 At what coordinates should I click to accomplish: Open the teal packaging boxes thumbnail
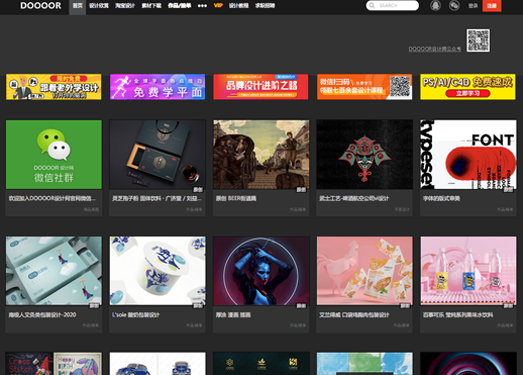click(54, 271)
